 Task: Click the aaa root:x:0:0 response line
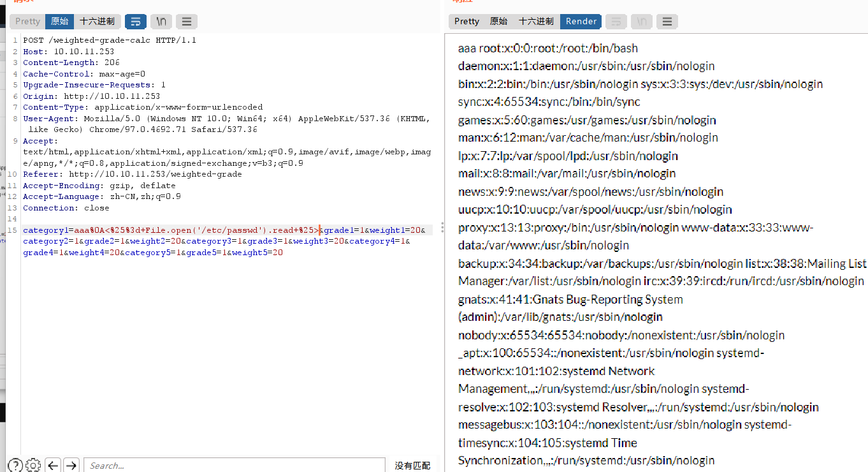point(548,48)
